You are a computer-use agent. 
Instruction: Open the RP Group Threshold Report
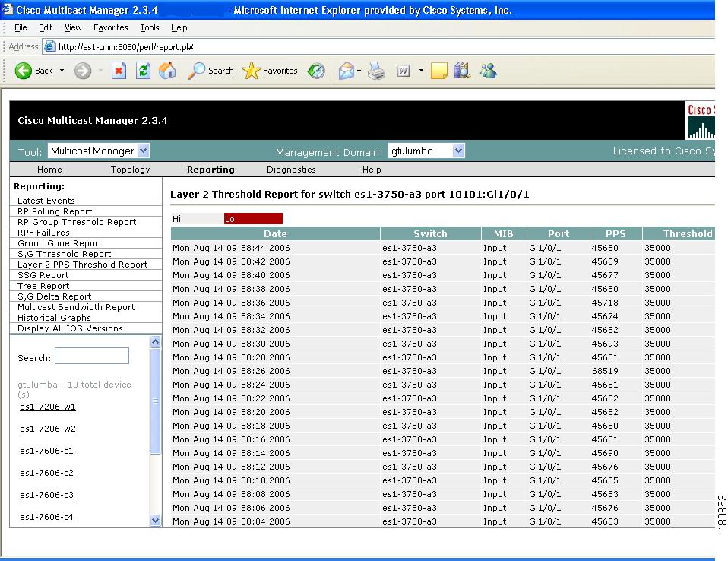tap(77, 222)
